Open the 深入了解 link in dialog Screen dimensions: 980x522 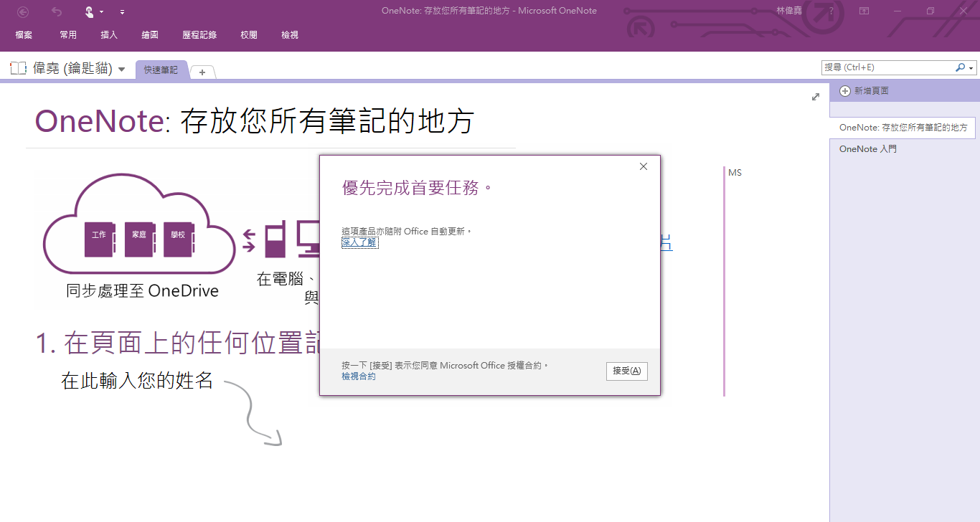359,242
